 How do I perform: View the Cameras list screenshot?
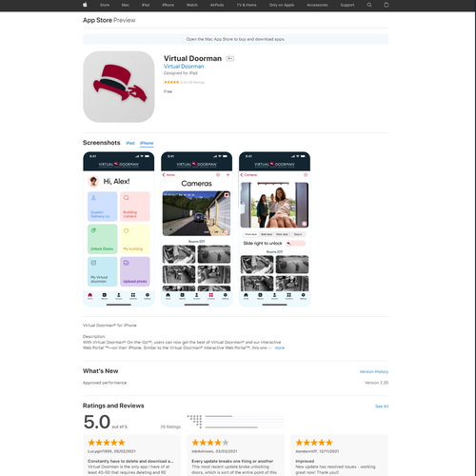click(x=196, y=229)
